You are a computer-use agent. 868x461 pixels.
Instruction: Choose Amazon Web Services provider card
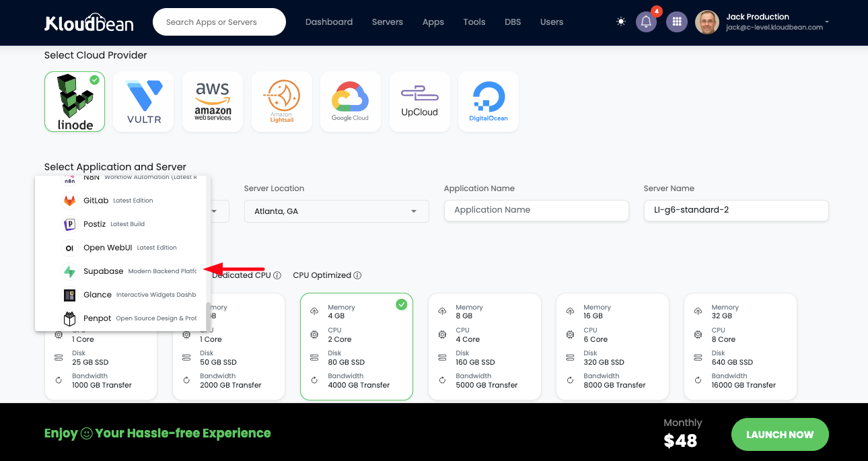pos(213,102)
